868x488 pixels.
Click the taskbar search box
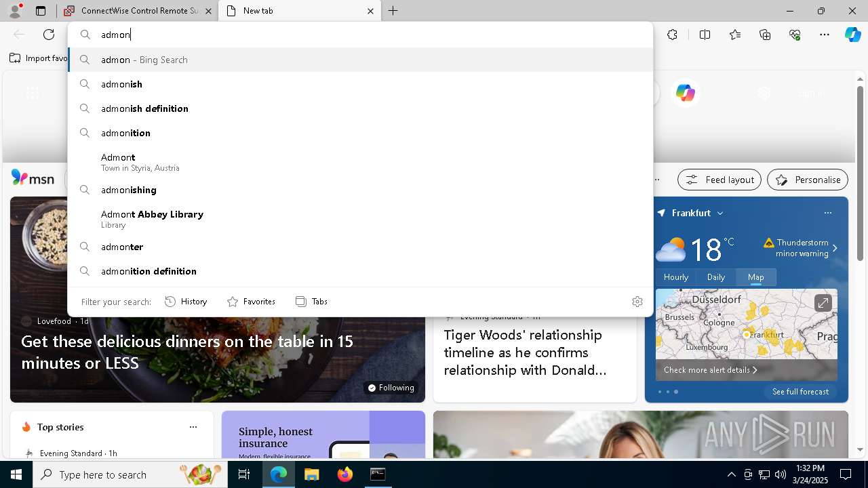[x=132, y=474]
